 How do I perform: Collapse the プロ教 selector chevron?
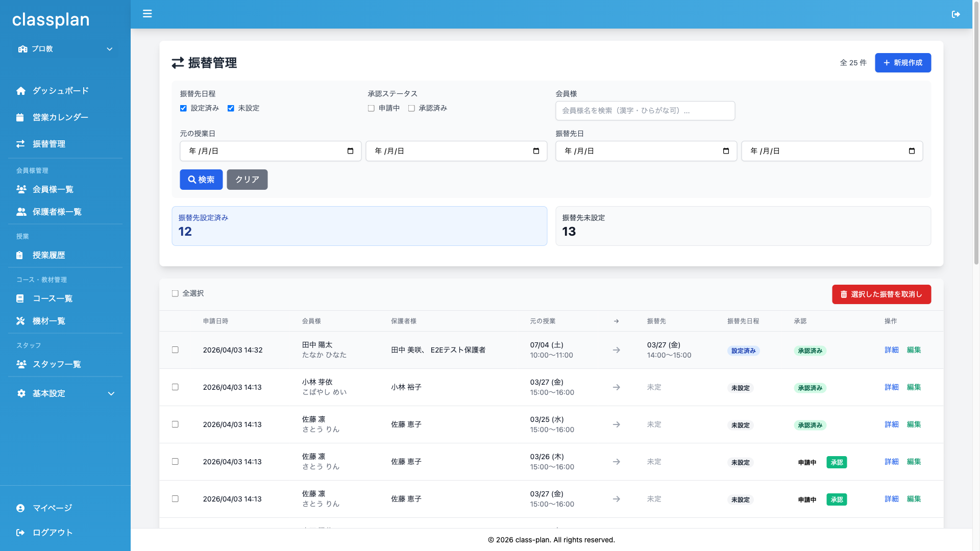pos(109,49)
